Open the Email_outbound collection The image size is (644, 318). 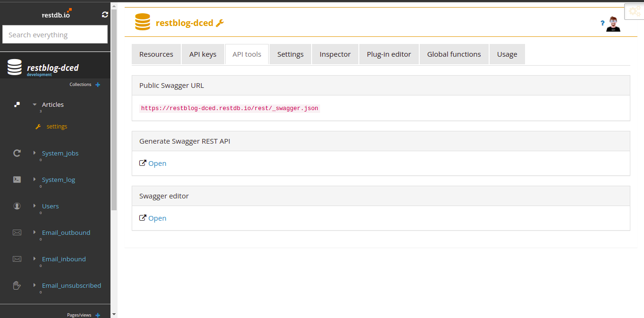[66, 232]
